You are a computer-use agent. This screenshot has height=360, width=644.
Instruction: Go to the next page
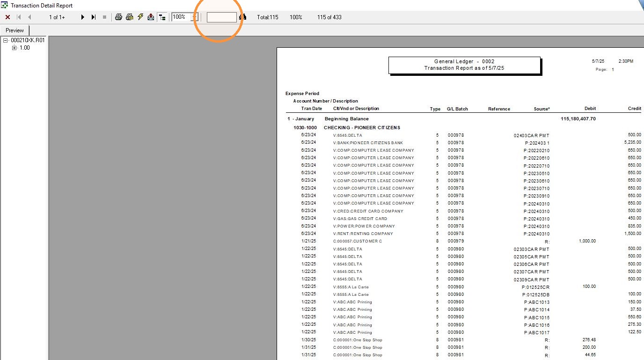click(83, 17)
